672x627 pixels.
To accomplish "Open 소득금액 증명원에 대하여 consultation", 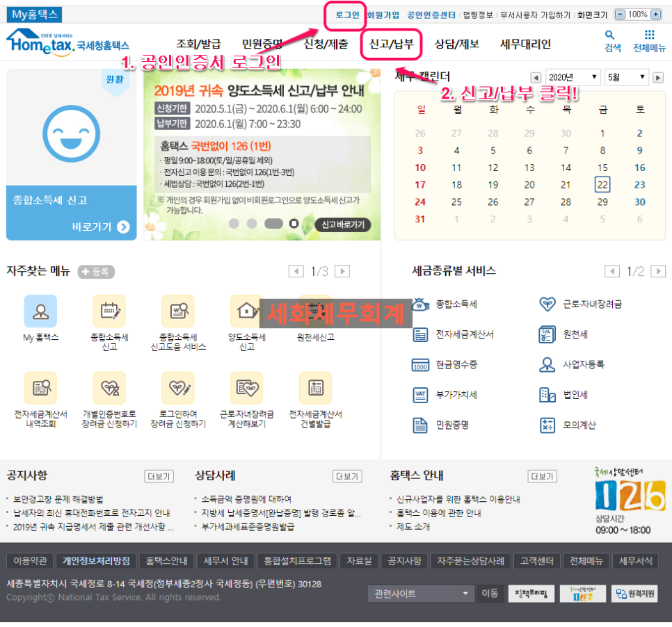I will 246,499.
